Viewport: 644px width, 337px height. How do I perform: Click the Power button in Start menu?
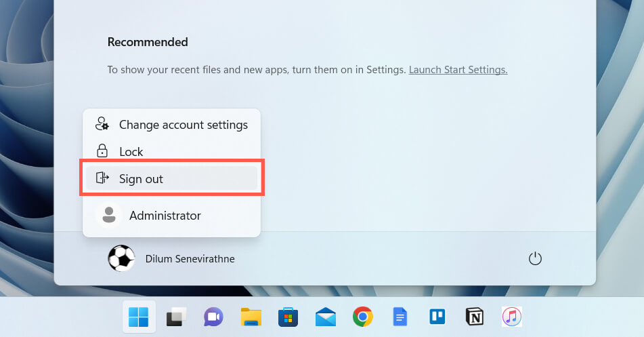[535, 258]
